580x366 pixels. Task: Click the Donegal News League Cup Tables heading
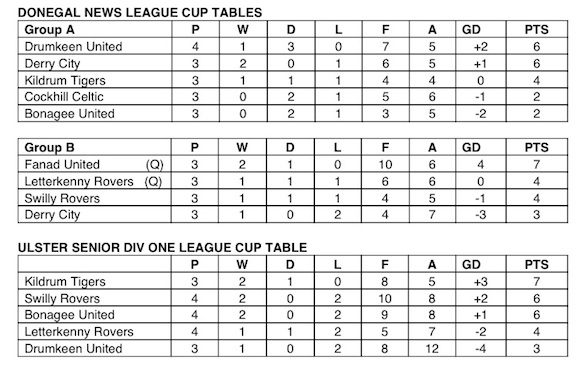click(x=140, y=13)
